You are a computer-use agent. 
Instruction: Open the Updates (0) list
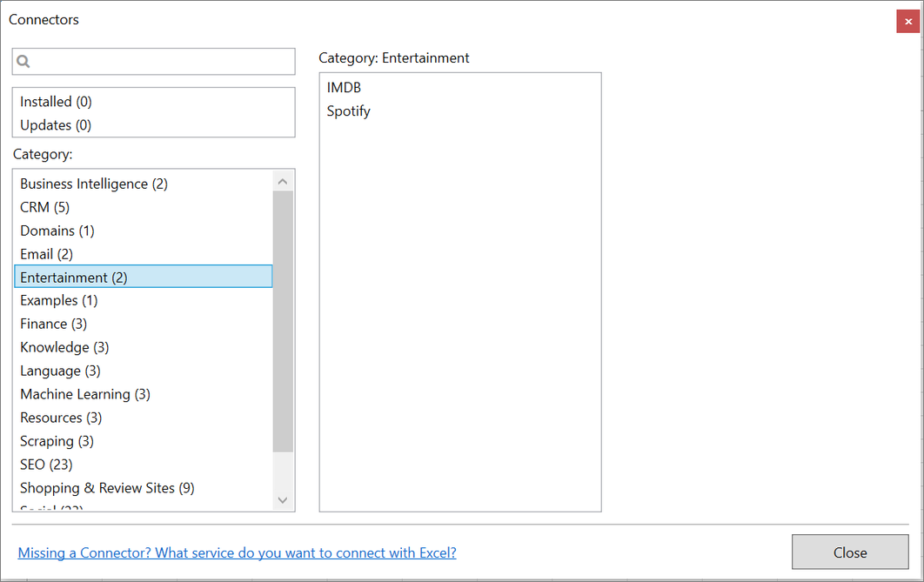pyautogui.click(x=57, y=125)
